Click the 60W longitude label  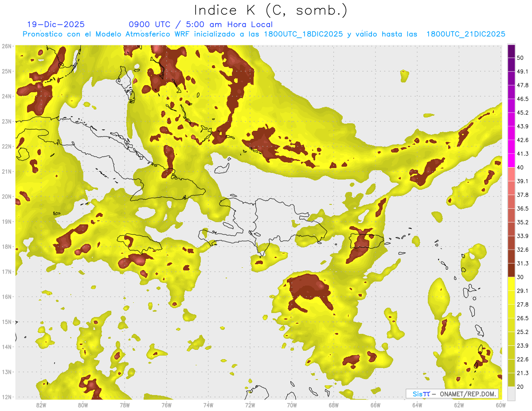click(501, 405)
